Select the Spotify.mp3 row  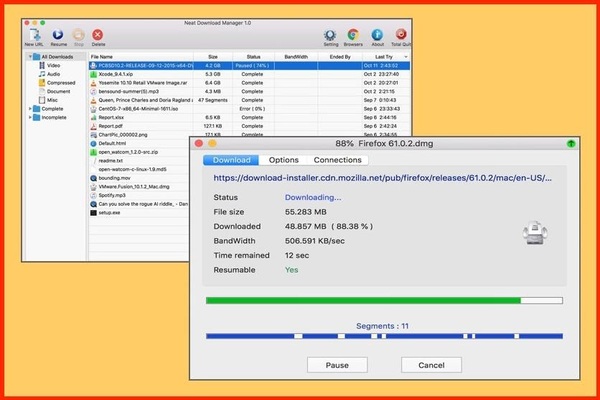click(x=139, y=195)
